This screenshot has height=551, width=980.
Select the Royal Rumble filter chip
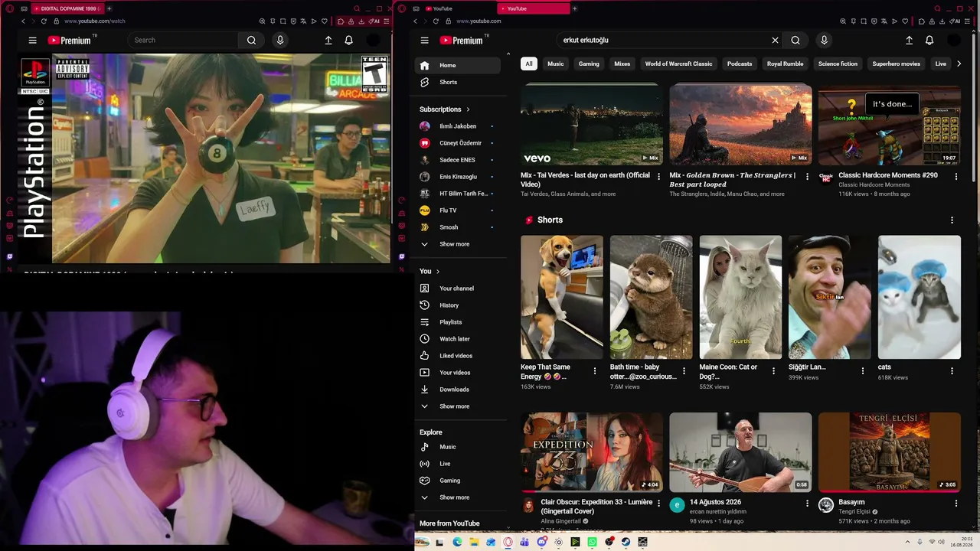[786, 64]
